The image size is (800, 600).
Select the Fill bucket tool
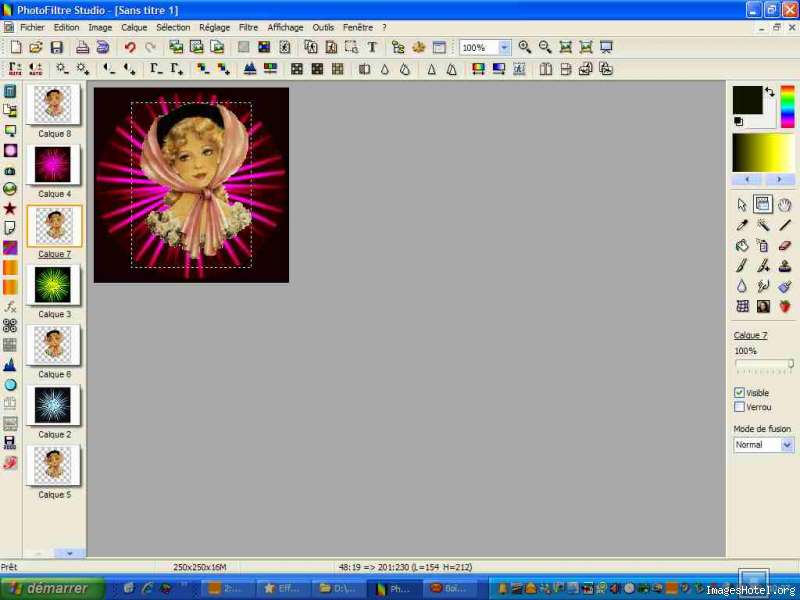(742, 245)
